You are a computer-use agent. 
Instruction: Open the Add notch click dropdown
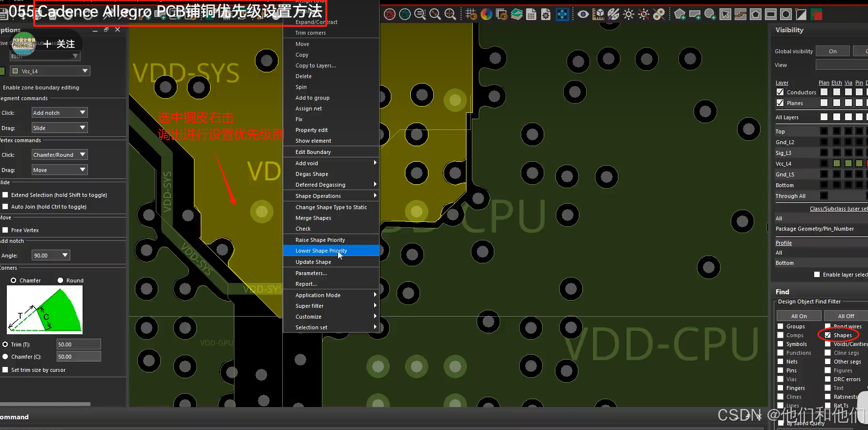click(x=60, y=113)
